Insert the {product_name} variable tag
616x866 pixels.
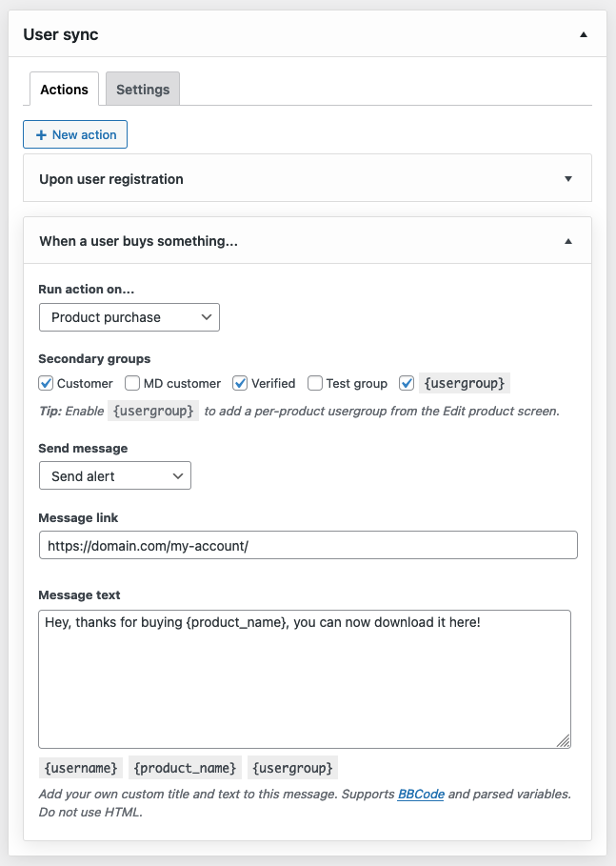(185, 768)
